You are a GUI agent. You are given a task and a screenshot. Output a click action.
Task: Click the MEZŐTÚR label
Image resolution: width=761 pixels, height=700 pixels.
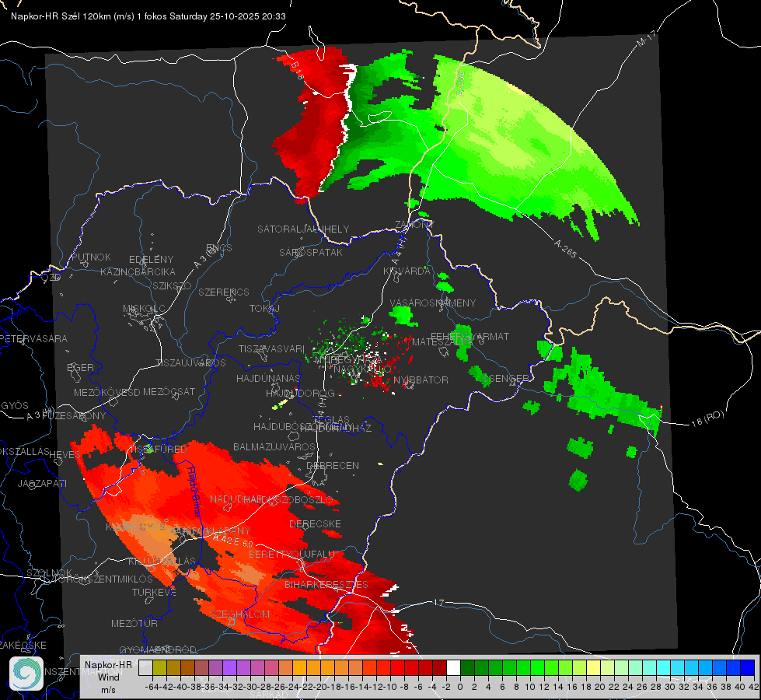pos(134,623)
